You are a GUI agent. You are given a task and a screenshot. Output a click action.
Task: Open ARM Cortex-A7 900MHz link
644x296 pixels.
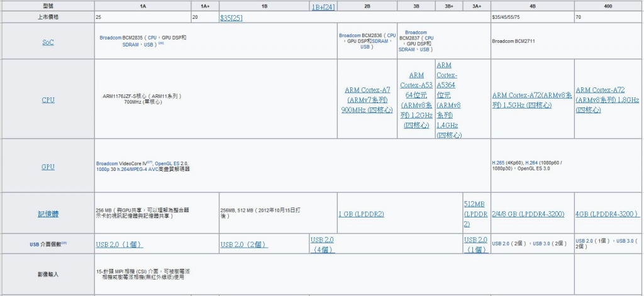point(367,100)
